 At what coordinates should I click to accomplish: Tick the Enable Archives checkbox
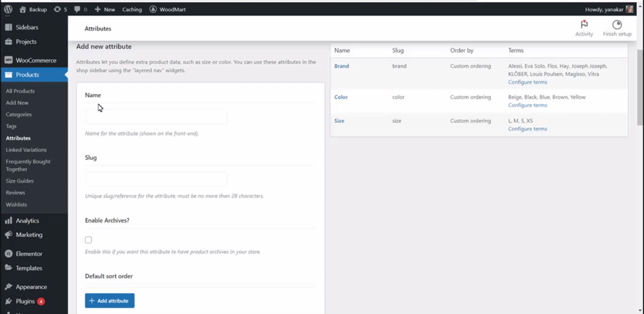(x=88, y=240)
